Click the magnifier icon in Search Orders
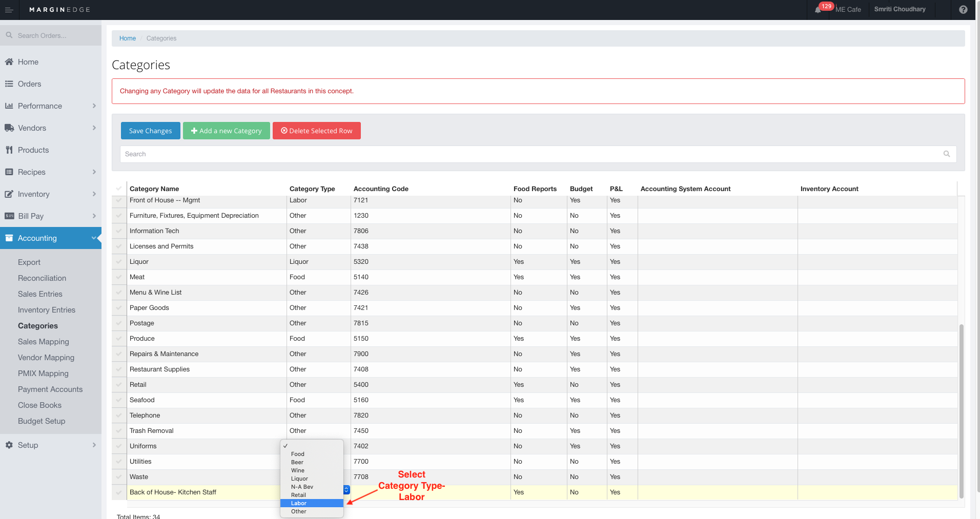Viewport: 980px width, 519px height. click(x=9, y=35)
